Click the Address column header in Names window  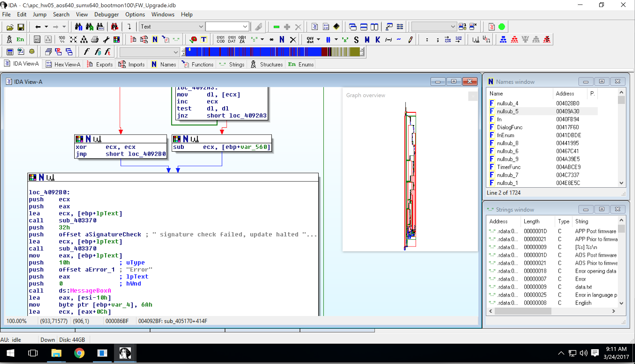[565, 94]
